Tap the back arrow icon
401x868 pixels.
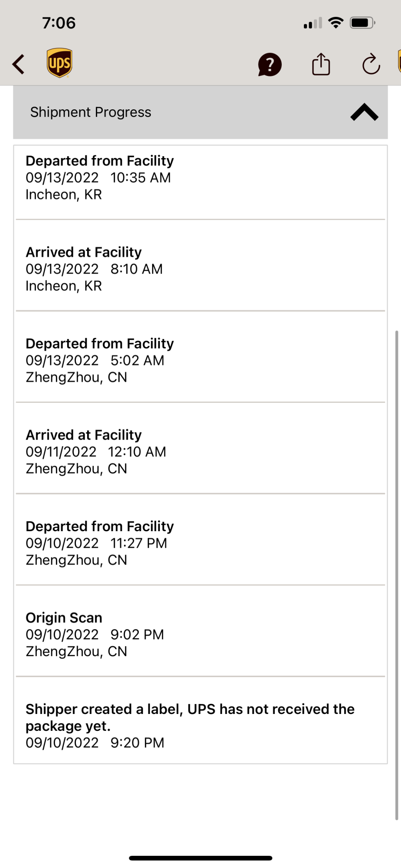(x=18, y=64)
